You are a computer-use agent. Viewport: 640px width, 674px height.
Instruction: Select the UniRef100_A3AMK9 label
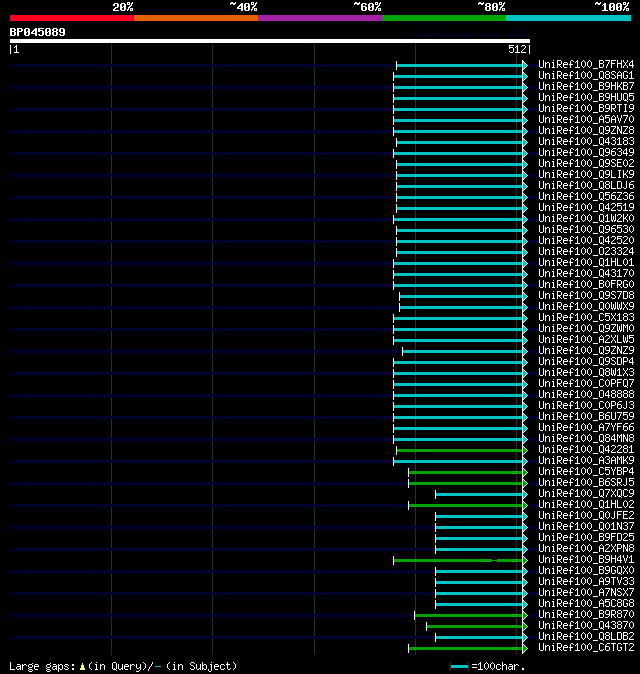[x=586, y=461]
